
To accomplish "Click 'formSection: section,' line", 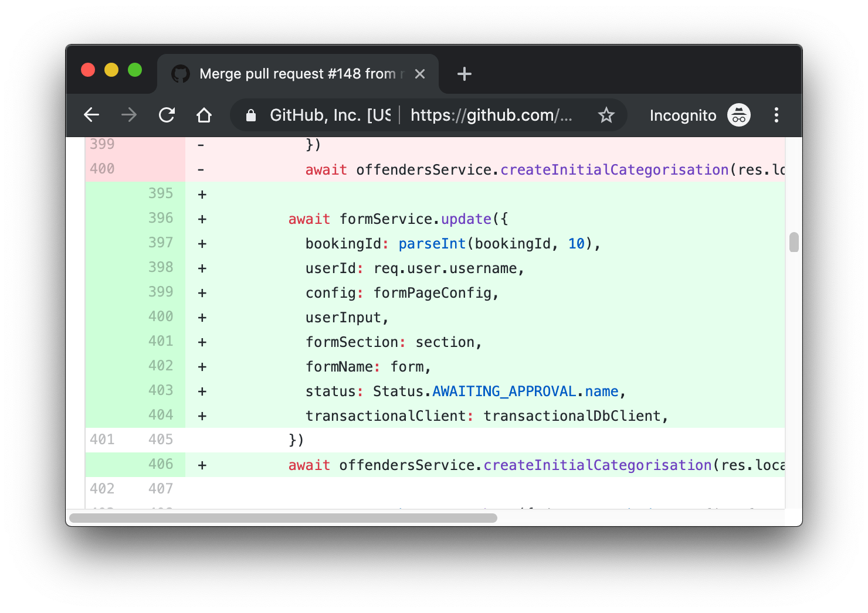I will coord(394,342).
